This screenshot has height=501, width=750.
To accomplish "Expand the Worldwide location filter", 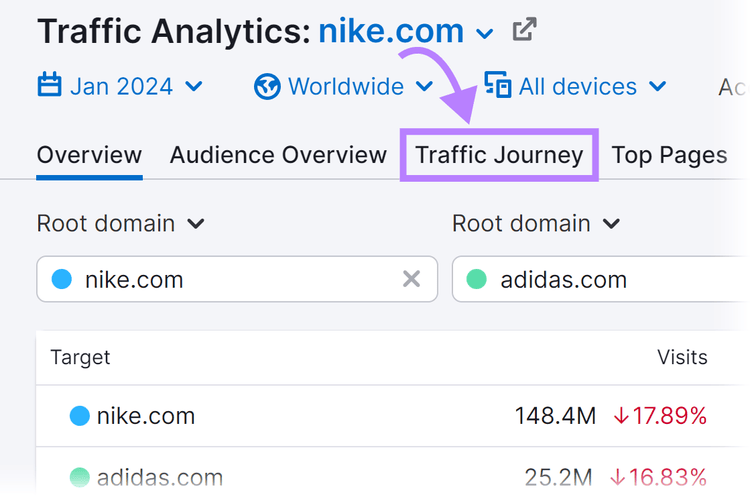I will coord(343,87).
